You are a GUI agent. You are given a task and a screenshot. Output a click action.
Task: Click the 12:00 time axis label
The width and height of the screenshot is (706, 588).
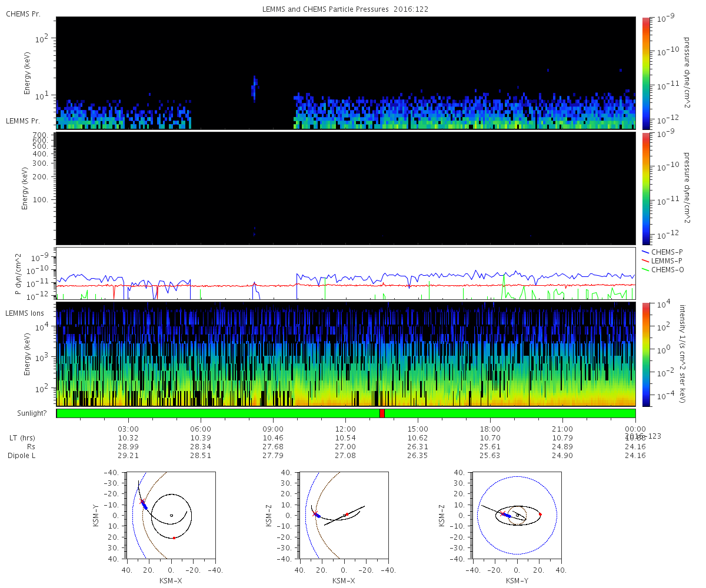pyautogui.click(x=345, y=429)
